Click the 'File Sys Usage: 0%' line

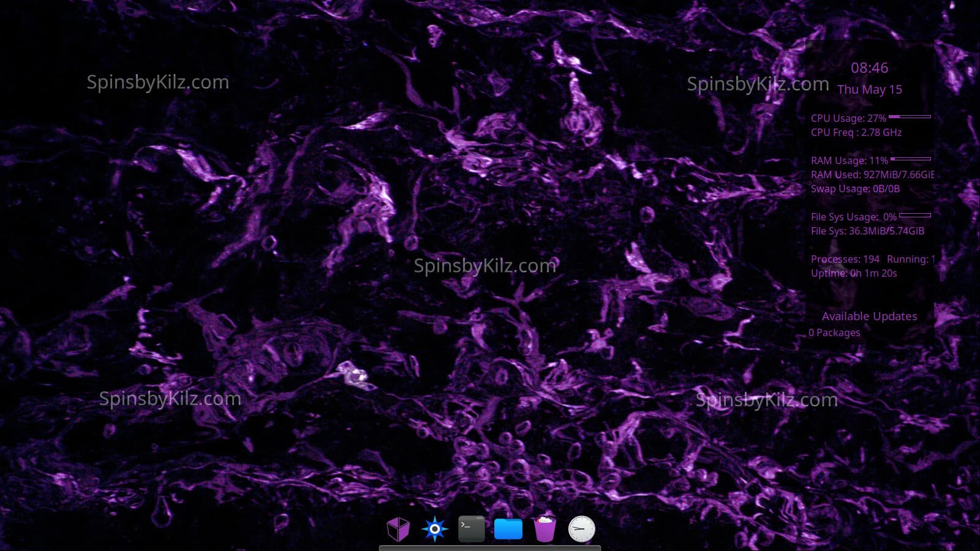tap(853, 217)
